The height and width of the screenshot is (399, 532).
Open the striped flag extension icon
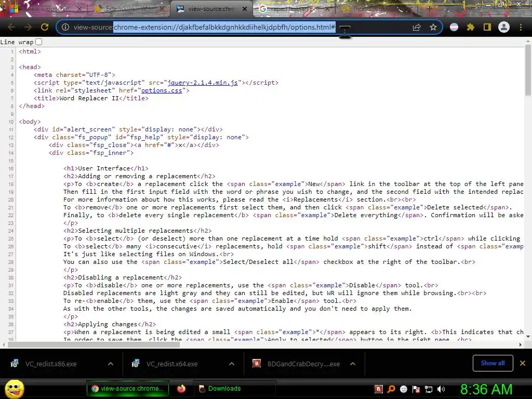(x=454, y=27)
